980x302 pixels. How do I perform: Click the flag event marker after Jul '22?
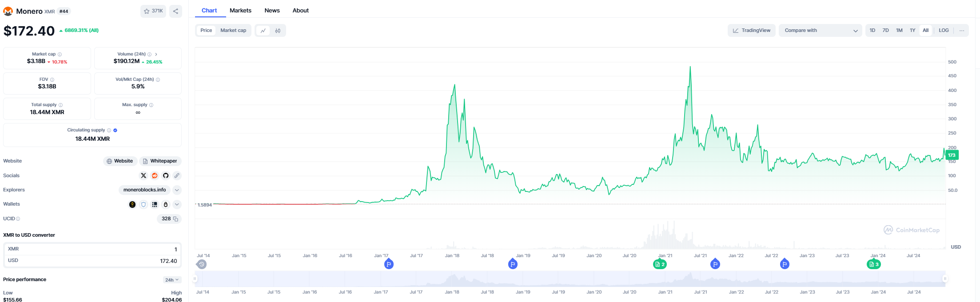click(785, 264)
